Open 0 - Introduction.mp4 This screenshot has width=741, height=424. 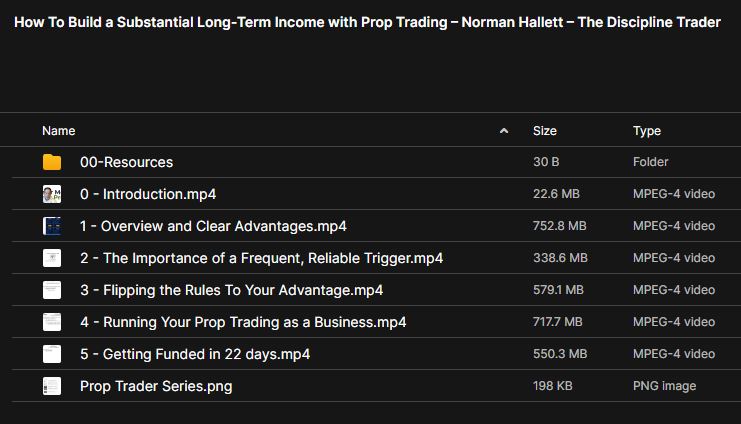click(x=148, y=194)
